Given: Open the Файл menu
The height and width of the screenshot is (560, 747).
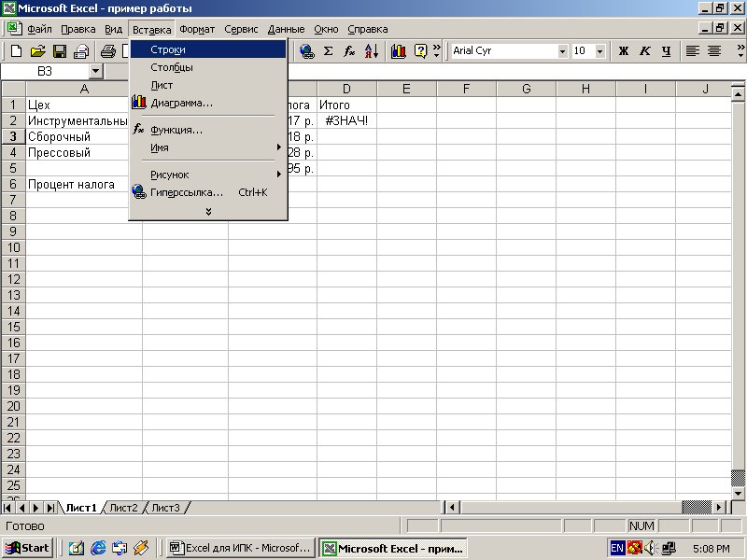Looking at the screenshot, I should (x=39, y=29).
